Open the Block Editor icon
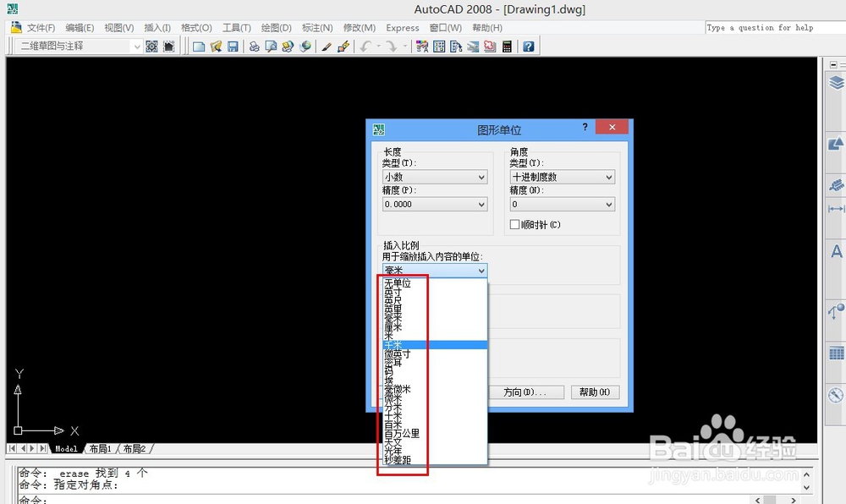The image size is (846, 504). (x=343, y=47)
